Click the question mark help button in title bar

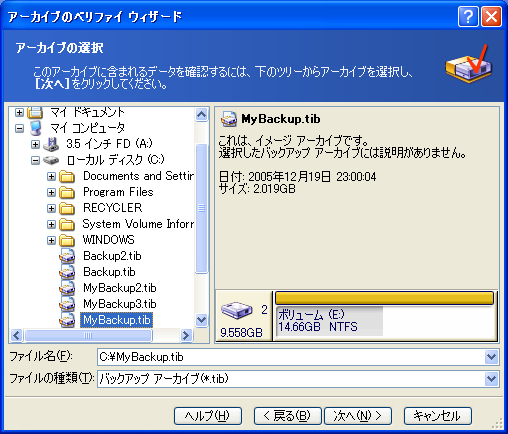click(468, 16)
